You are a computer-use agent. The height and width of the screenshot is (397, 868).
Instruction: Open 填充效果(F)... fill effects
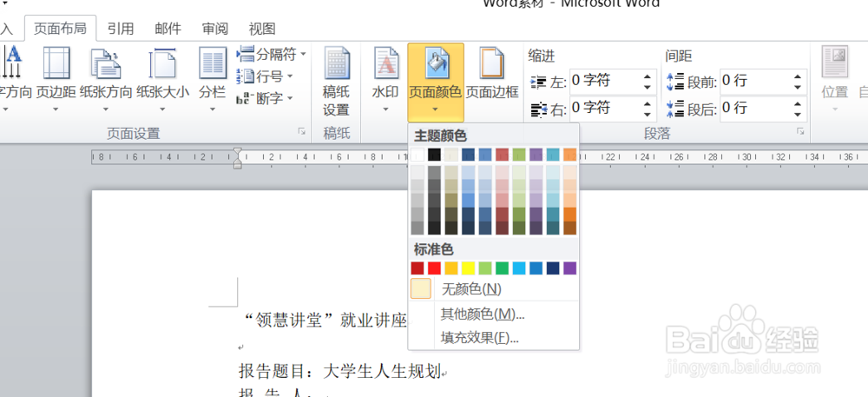coord(494,337)
